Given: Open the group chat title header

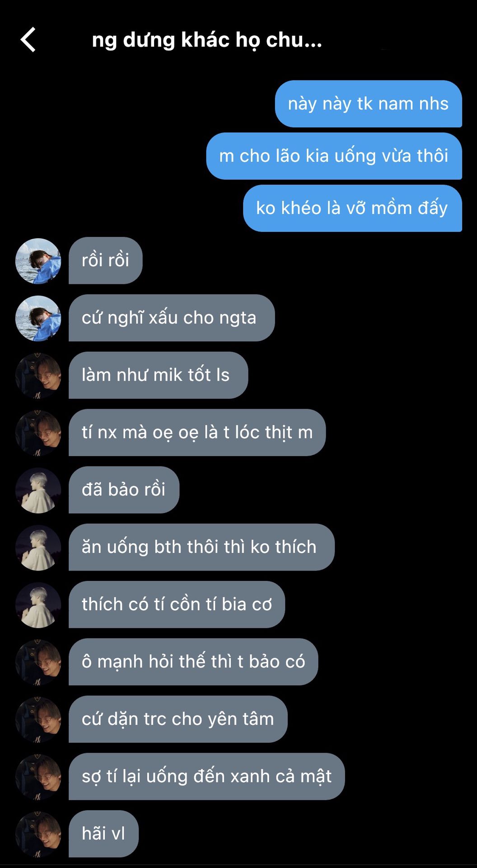Looking at the screenshot, I should click(x=207, y=40).
